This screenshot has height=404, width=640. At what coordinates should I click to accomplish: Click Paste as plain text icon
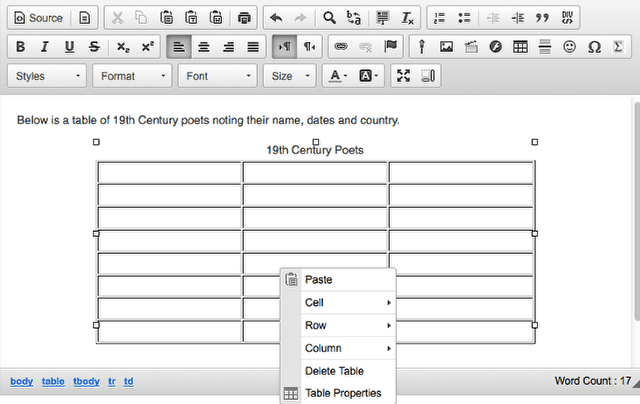click(191, 18)
